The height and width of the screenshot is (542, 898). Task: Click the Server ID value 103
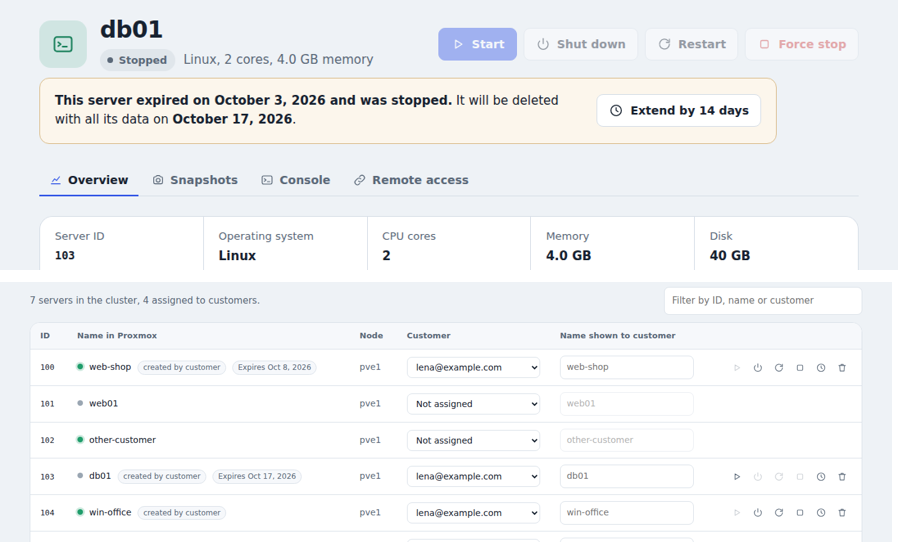(x=65, y=256)
